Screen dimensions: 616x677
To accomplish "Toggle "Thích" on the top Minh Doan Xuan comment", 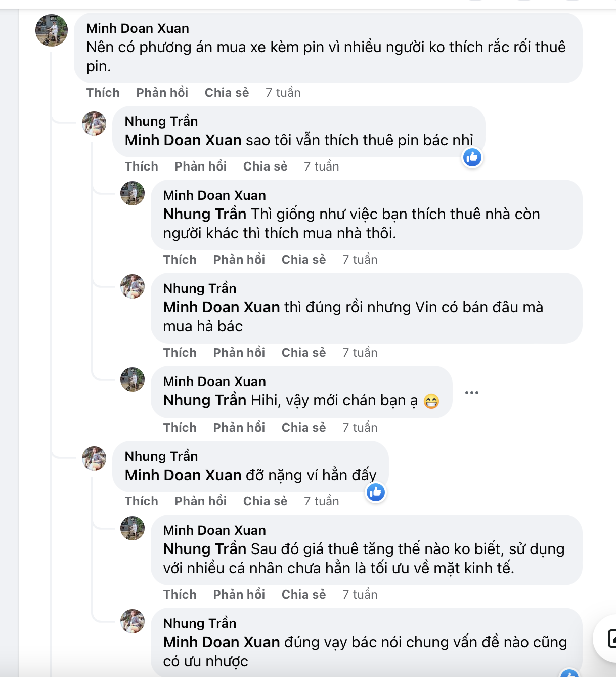I will point(103,92).
